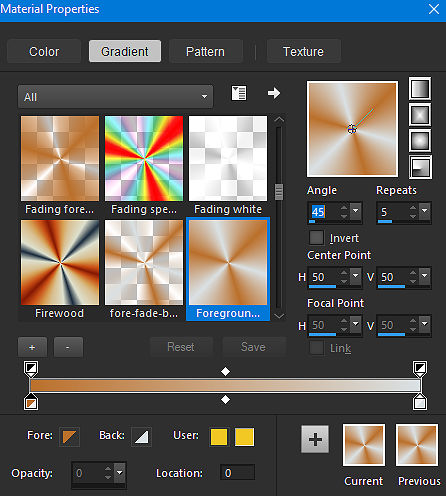Screen dimensions: 446x496
Task: Select the first yellow User color swatch
Action: tap(219, 437)
